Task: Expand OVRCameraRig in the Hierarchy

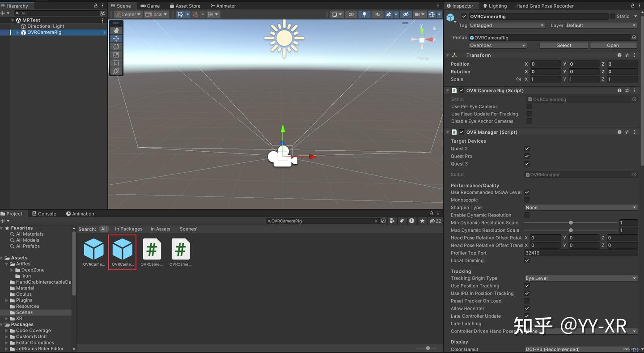Action: click(x=18, y=32)
